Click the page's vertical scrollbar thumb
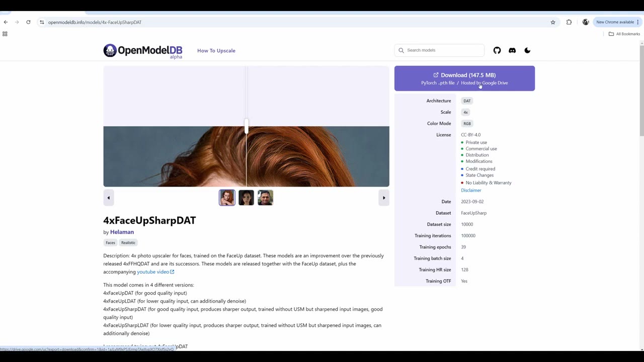This screenshot has height=362, width=644. point(641,90)
